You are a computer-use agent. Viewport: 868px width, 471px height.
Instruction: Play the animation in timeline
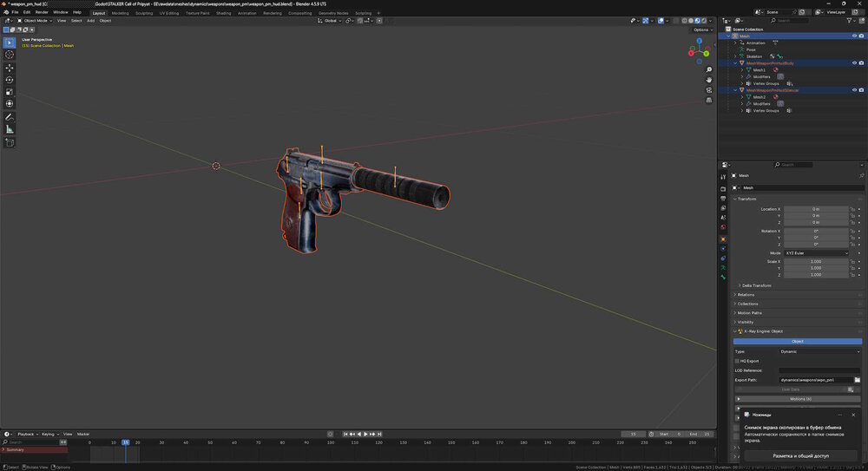pyautogui.click(x=365, y=434)
